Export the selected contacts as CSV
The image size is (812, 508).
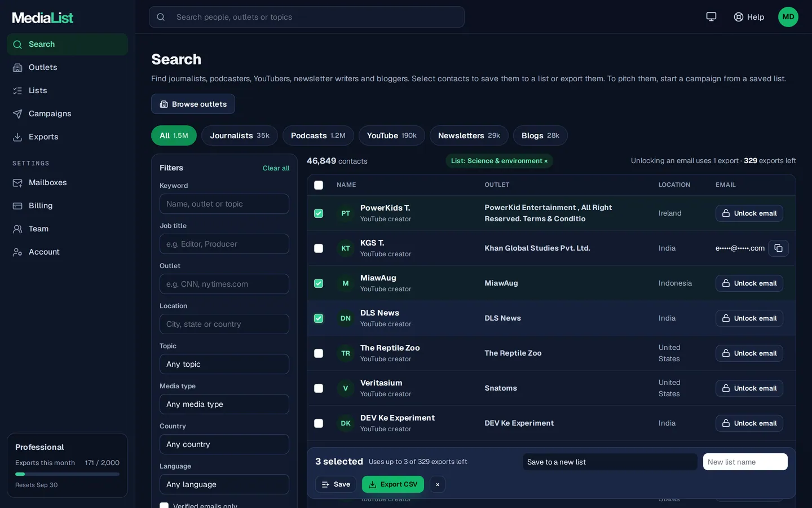tap(393, 484)
